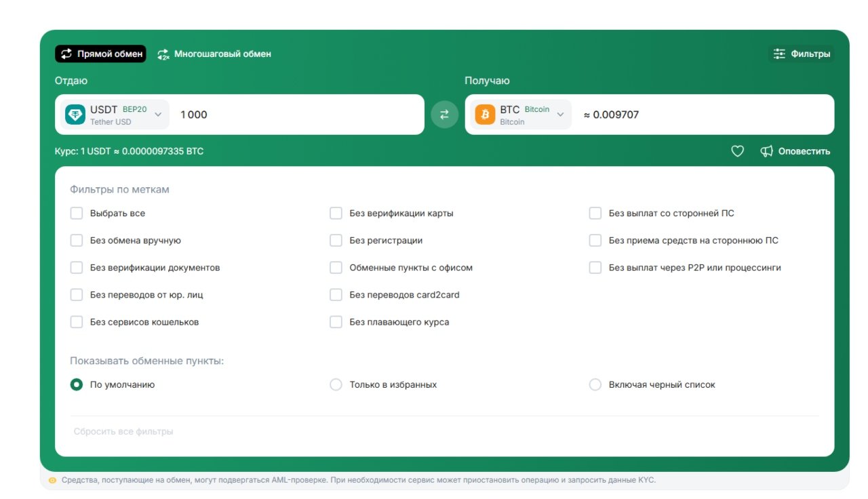868x499 pixels.
Task: Click the circular arrows icon on Прямой обмен
Action: pos(66,53)
